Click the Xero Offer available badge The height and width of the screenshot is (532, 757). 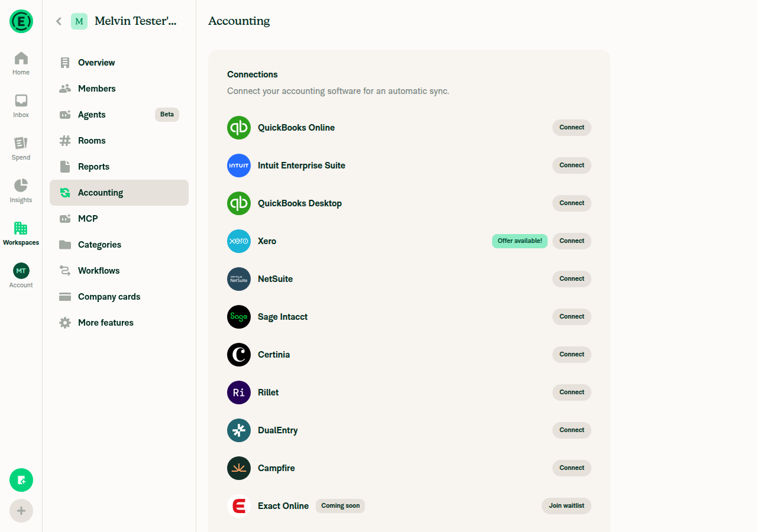coord(520,241)
